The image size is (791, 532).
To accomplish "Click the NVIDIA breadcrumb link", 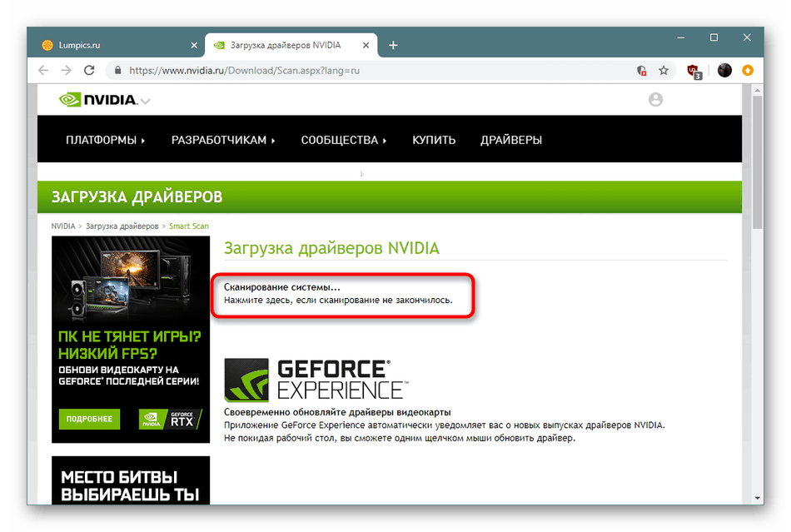I will (63, 226).
